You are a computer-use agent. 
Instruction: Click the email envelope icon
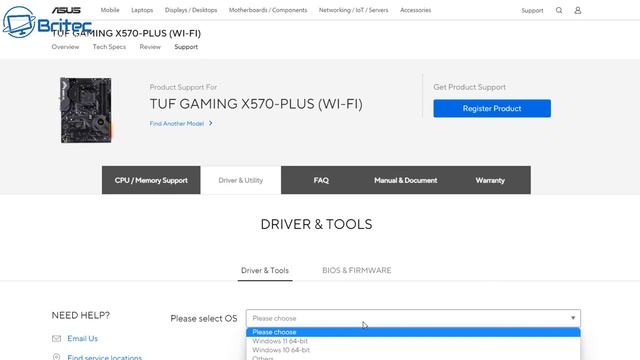pyautogui.click(x=56, y=338)
